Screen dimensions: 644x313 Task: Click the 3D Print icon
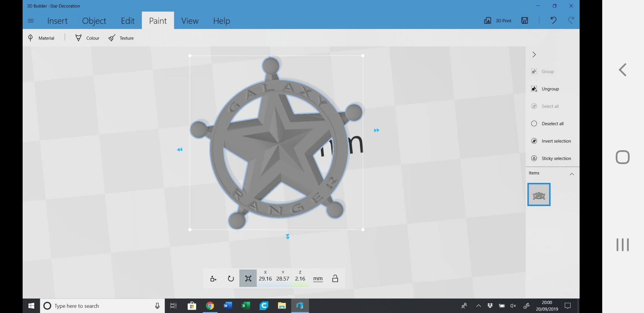tap(487, 20)
